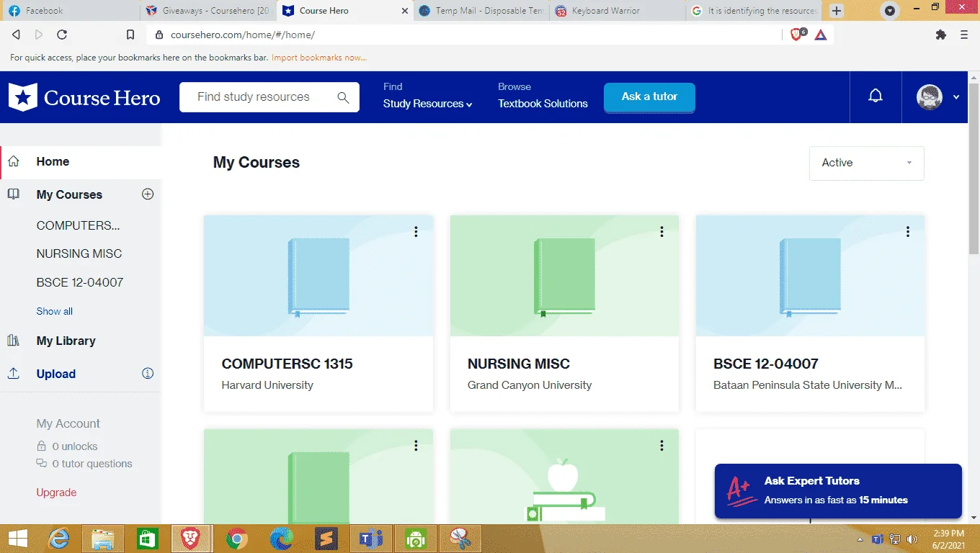Open COMPUTERS... course in sidebar
980x553 pixels.
click(x=79, y=225)
